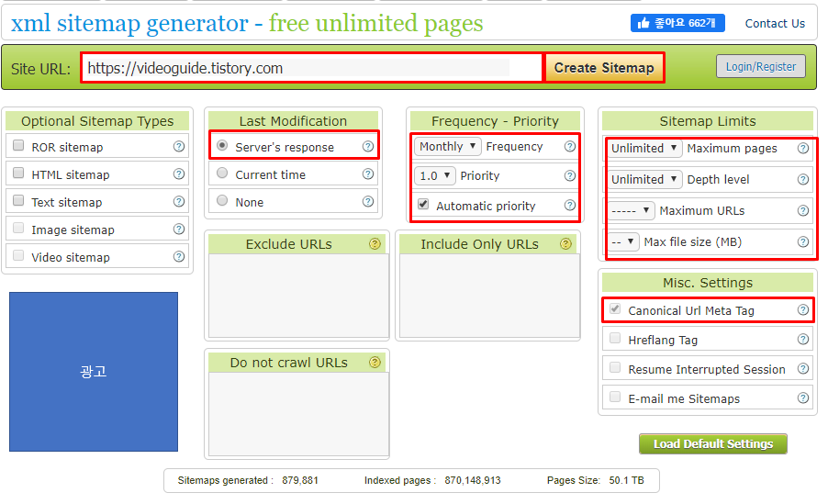Open help icon for Text sitemap
828x504 pixels.
179,201
